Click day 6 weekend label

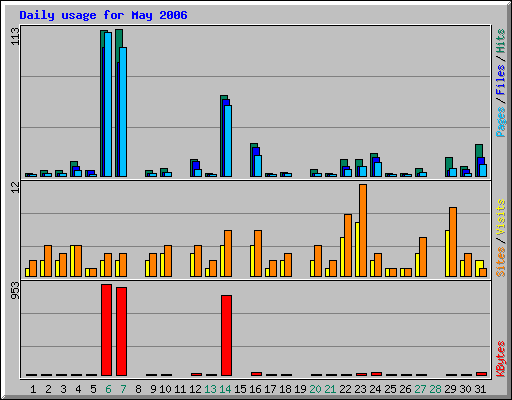[108, 389]
